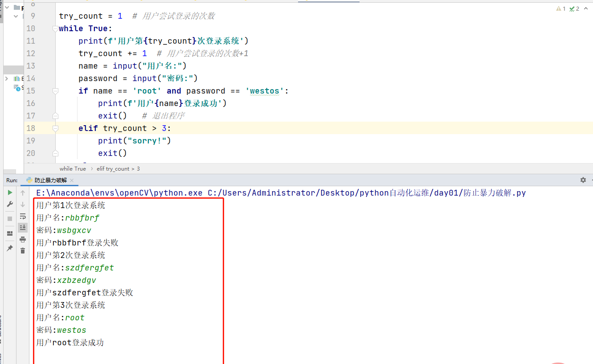
Task: Click console line '用户rbbfbrf登录失败'
Action: pos(77,243)
